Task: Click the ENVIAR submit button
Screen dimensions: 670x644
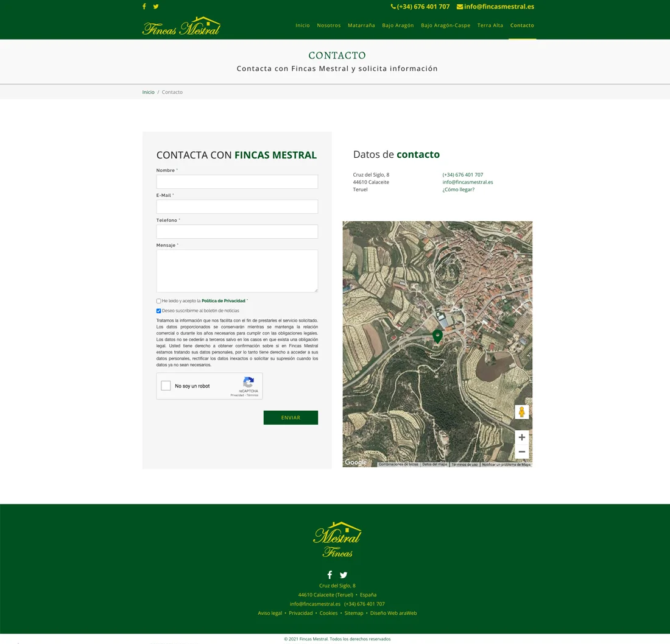Action: coord(291,417)
